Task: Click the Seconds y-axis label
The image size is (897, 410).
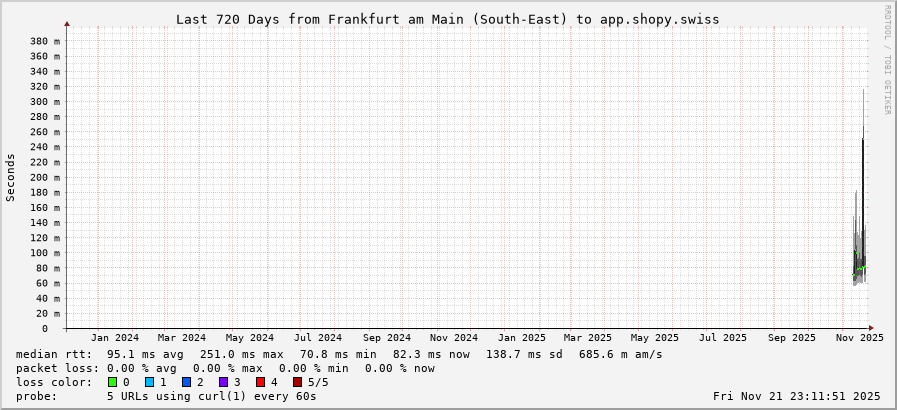Action: point(11,177)
